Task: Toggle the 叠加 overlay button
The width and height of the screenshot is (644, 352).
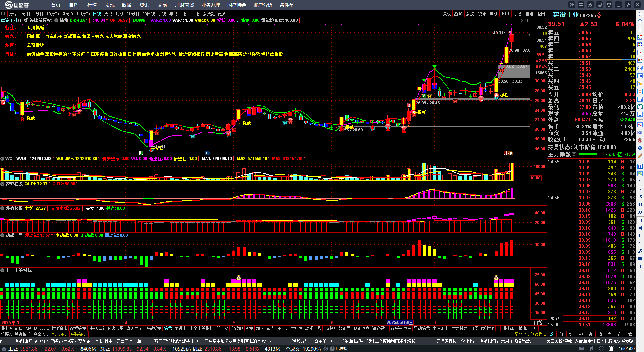Action: (459, 14)
